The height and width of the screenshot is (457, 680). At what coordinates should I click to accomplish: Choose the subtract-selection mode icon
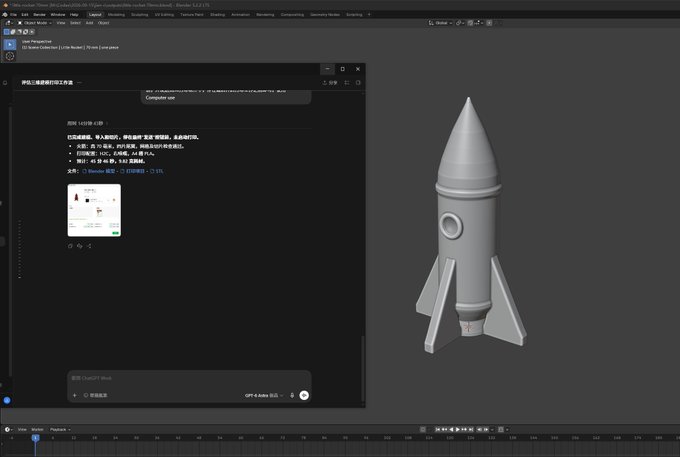point(19,32)
